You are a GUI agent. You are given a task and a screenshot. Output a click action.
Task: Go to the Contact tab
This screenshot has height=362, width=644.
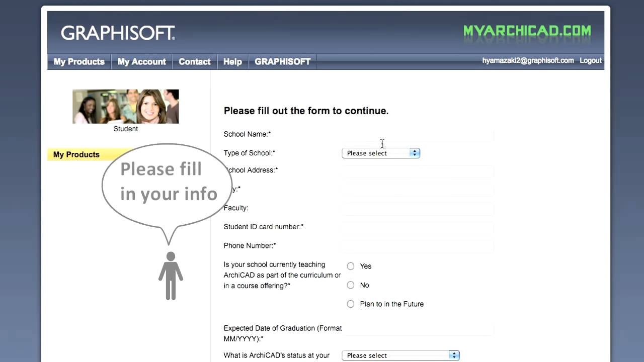click(195, 62)
